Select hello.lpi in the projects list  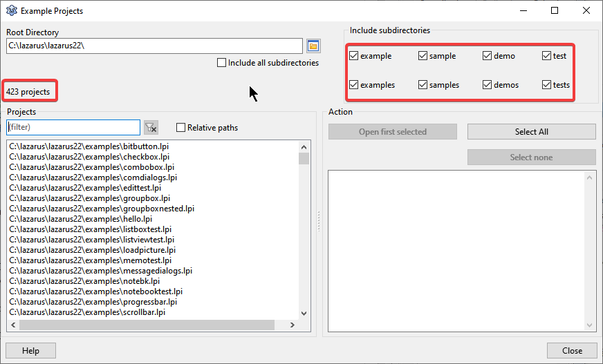80,219
